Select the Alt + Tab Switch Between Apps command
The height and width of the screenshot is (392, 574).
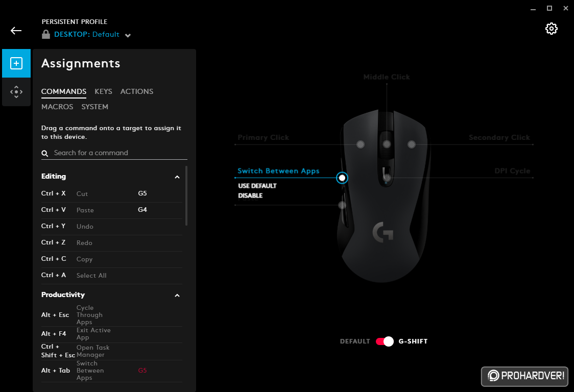pos(112,371)
